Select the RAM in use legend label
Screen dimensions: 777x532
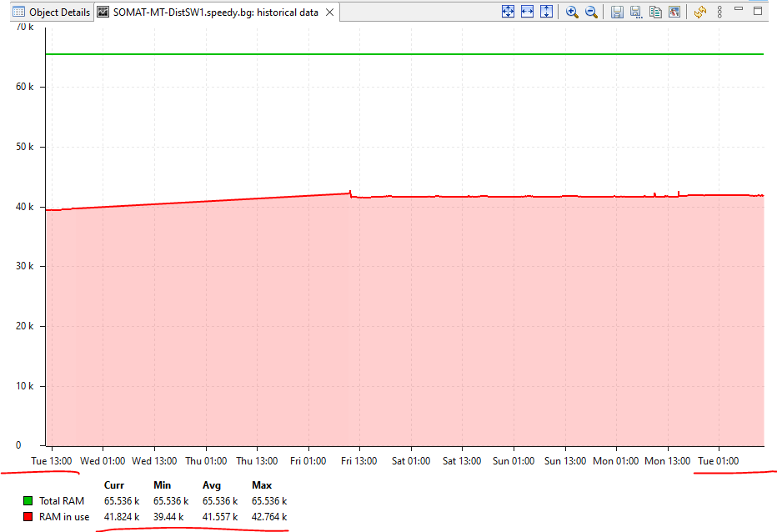coord(64,517)
